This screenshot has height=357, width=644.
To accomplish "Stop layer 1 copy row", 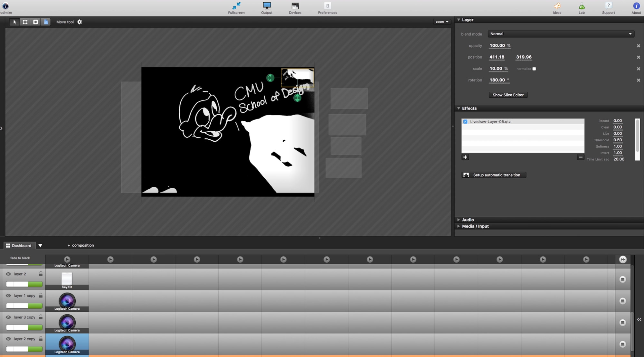I will [623, 301].
